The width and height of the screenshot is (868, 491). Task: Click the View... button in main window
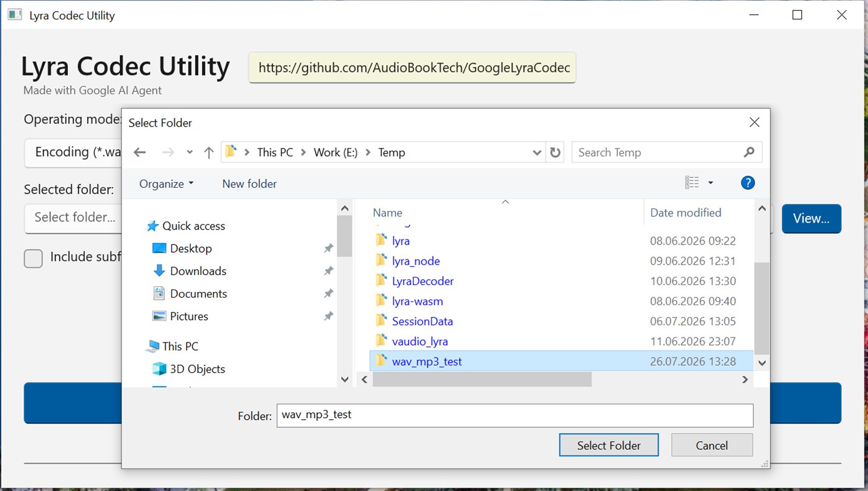pyautogui.click(x=811, y=218)
